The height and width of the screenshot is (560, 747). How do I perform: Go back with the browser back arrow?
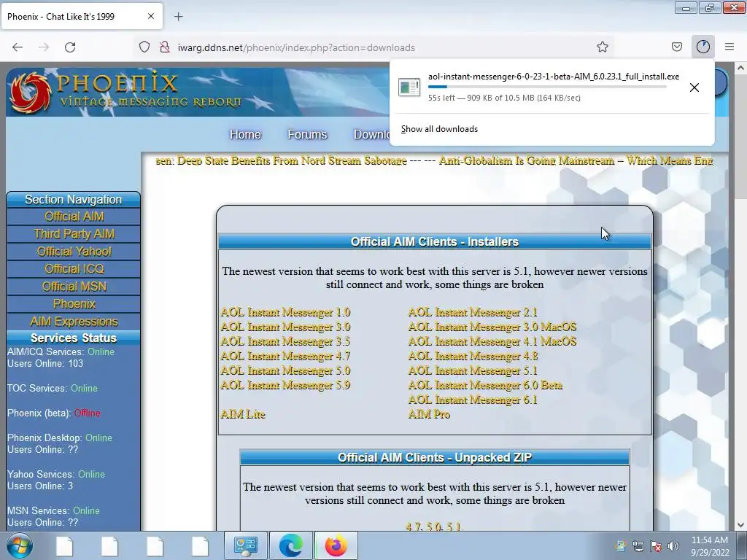point(18,47)
